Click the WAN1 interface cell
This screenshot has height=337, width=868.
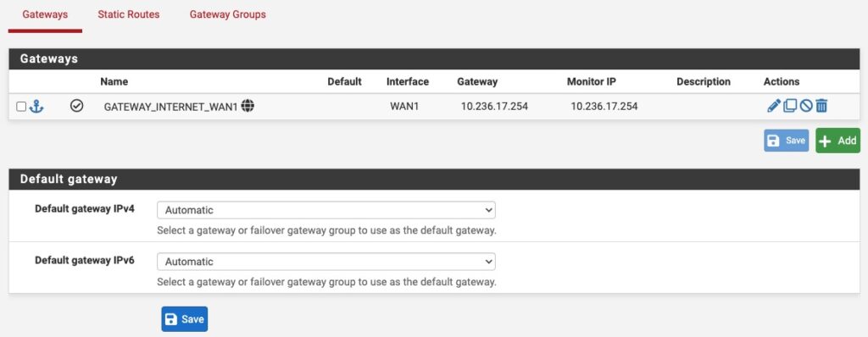pos(404,106)
